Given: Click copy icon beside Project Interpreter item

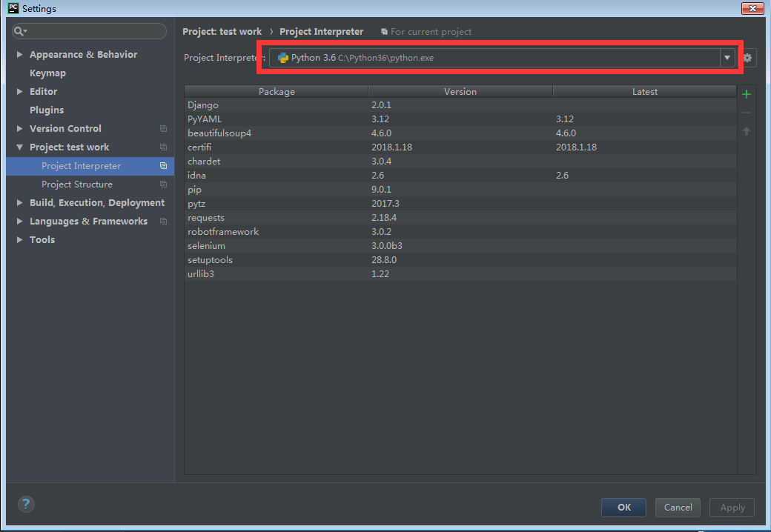Looking at the screenshot, I should click(x=163, y=166).
